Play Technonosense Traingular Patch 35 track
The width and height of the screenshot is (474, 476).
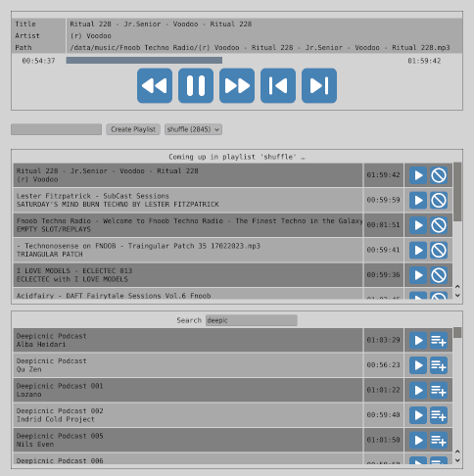[x=418, y=250]
